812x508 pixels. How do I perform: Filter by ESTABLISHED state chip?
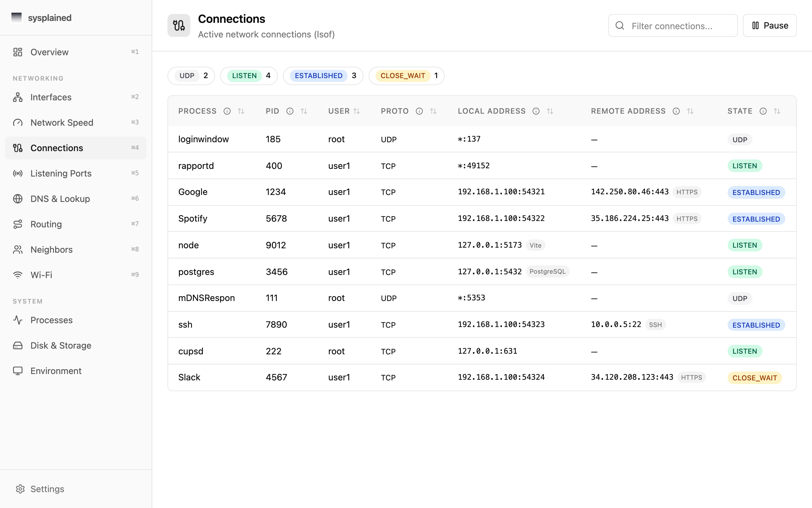[x=323, y=76]
